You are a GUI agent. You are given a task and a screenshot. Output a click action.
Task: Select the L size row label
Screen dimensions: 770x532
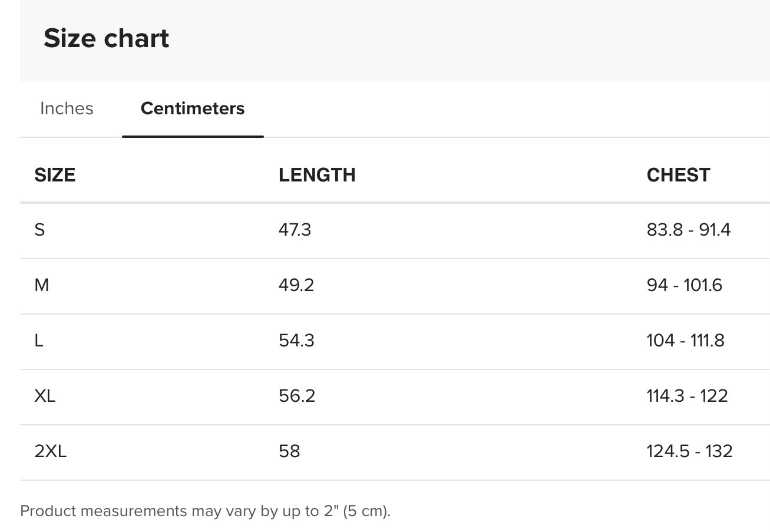click(39, 341)
